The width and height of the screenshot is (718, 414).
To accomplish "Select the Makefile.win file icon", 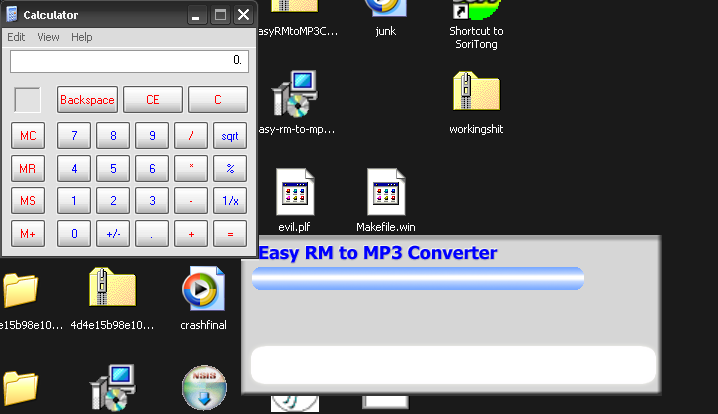I will (x=386, y=191).
